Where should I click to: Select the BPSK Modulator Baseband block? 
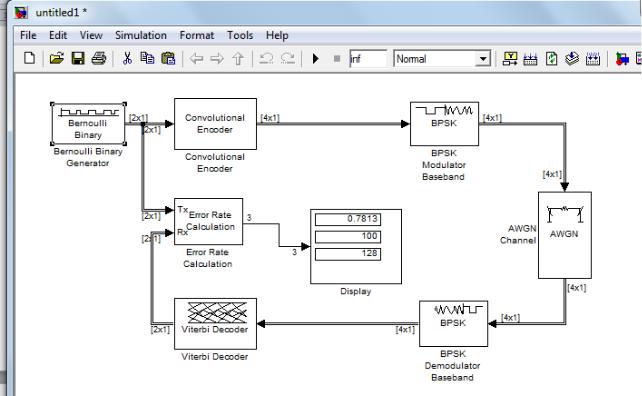(444, 124)
